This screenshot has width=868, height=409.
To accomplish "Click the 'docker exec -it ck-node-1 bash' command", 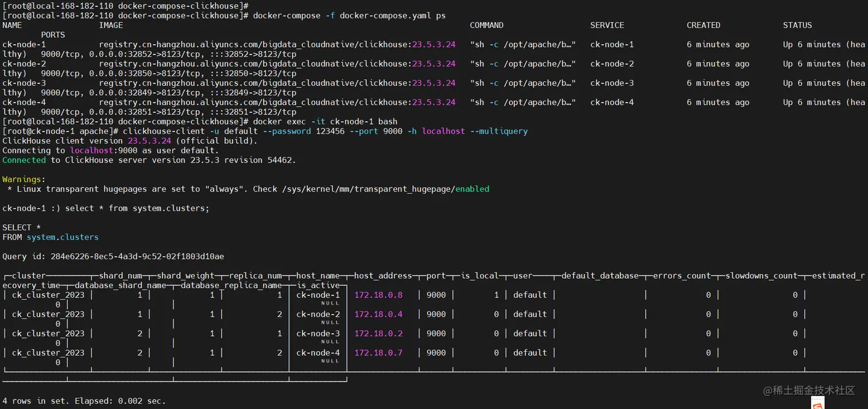I will tap(326, 122).
